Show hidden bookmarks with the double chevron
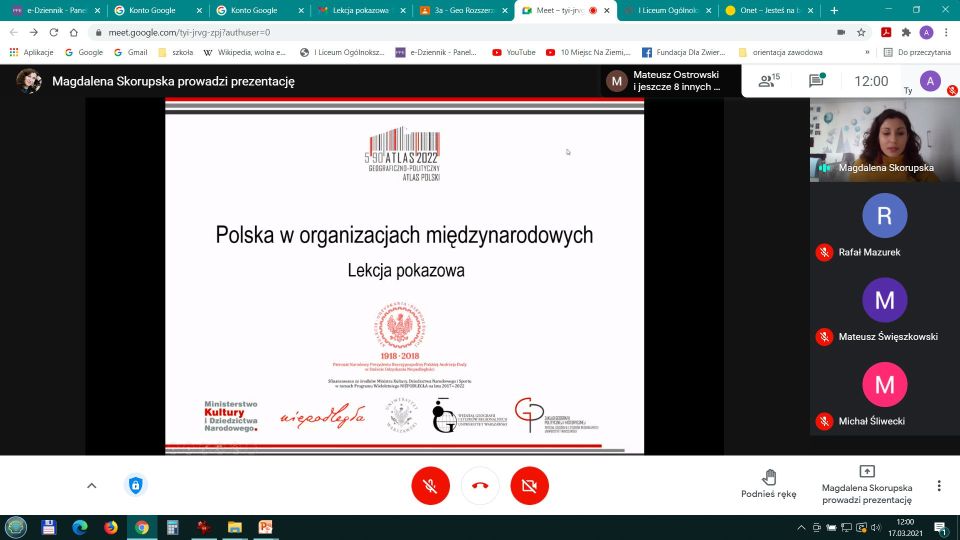 pyautogui.click(x=866, y=52)
